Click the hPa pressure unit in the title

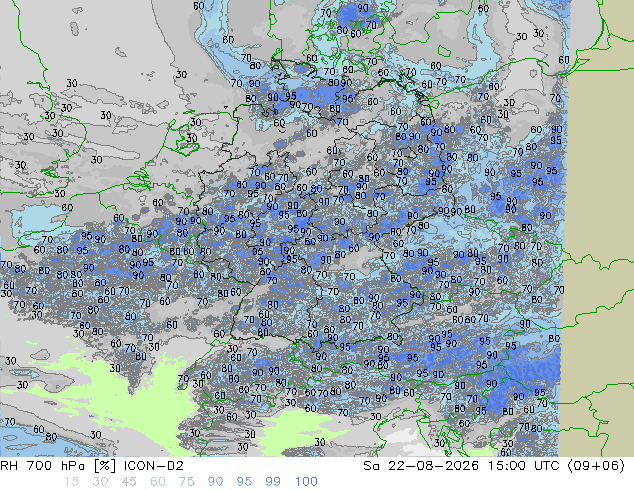coord(73,466)
